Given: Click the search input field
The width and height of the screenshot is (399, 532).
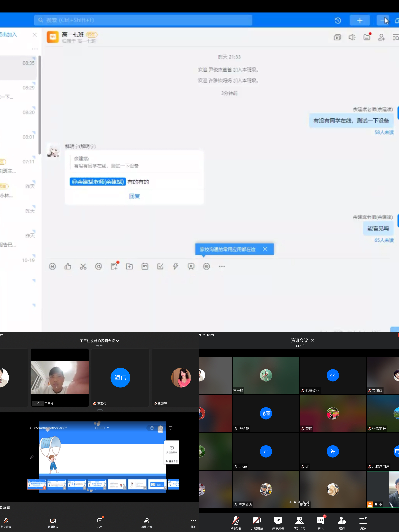Looking at the screenshot, I should [x=143, y=20].
